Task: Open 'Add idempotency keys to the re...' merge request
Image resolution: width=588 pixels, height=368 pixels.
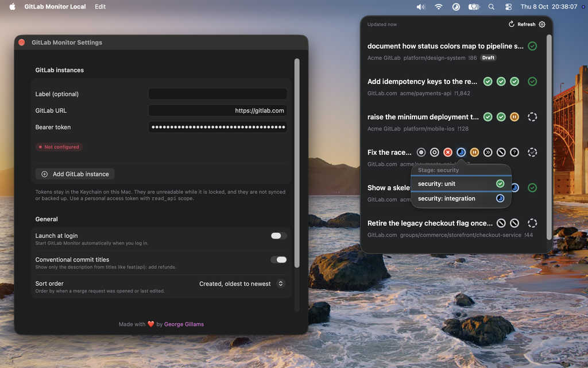Action: click(x=422, y=82)
